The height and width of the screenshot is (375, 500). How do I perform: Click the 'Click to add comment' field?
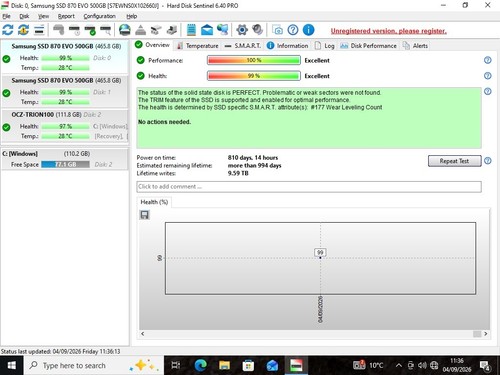coord(309,187)
